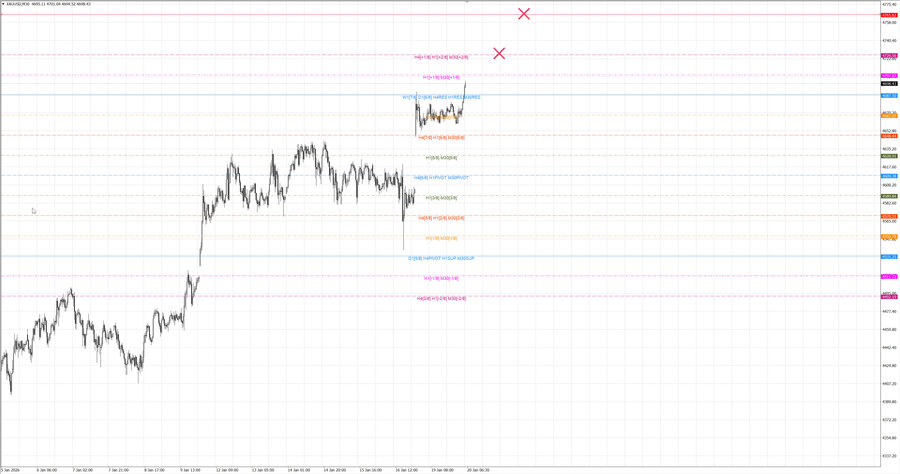Click the olive green 4628.91 price tag
This screenshot has width=900, height=474.
click(x=888, y=156)
